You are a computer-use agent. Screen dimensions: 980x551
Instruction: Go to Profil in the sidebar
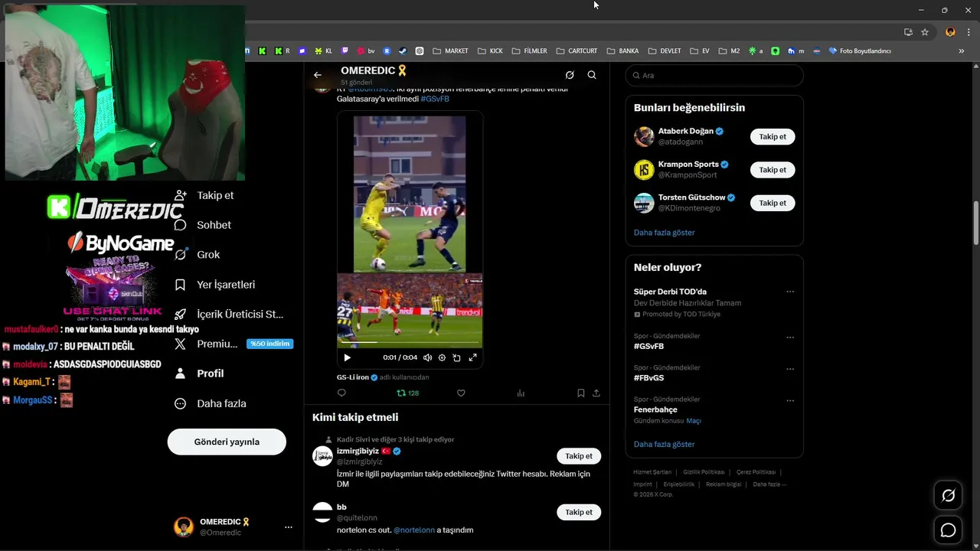(x=199, y=373)
